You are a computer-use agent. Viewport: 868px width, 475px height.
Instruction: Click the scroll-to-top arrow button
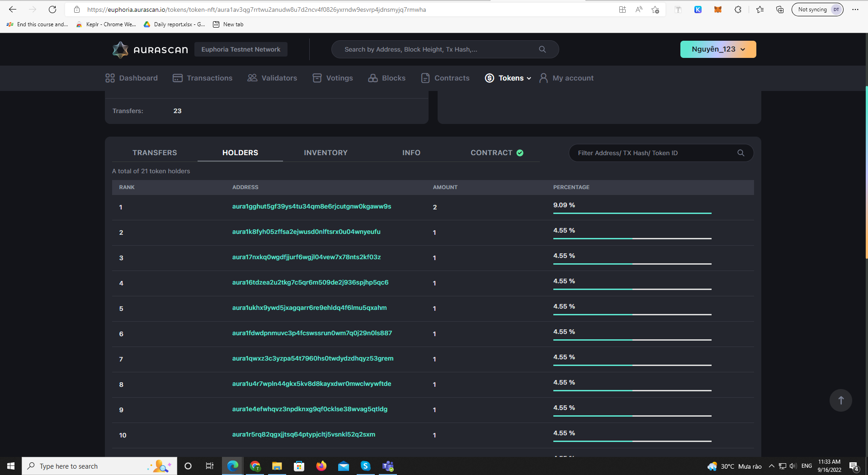pyautogui.click(x=840, y=400)
